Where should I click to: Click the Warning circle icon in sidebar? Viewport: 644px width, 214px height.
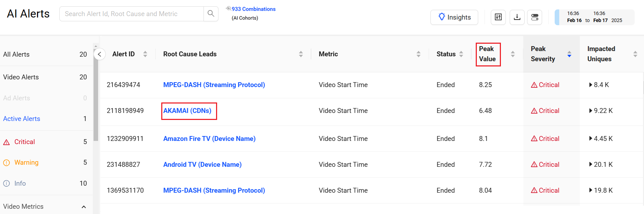pyautogui.click(x=7, y=163)
